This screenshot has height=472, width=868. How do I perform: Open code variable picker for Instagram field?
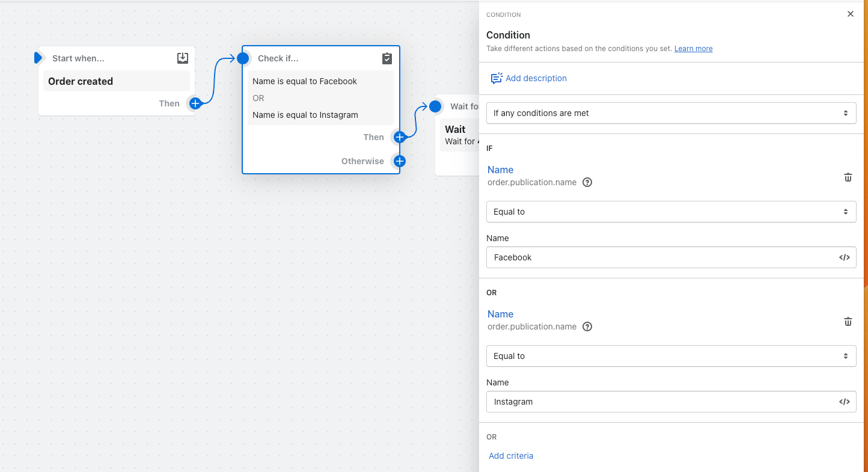click(845, 402)
